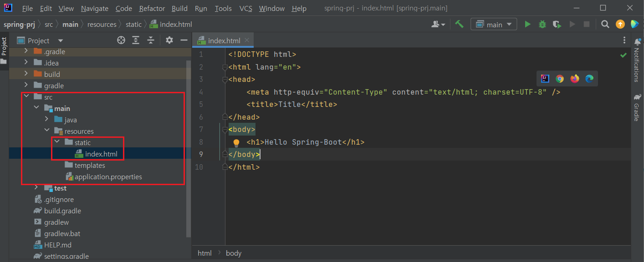Open the code-with-me user dropdown
Screen dimensions: 644x262
[x=438, y=25]
